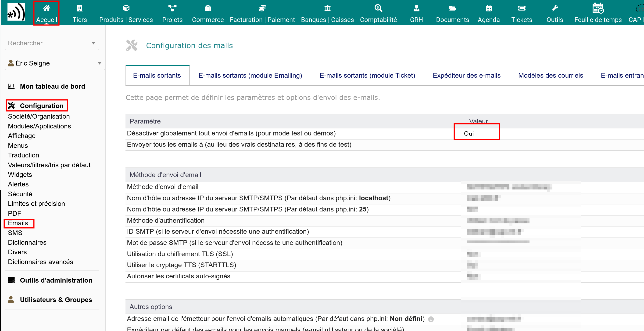
Task: Click the crossed tools icon beside Configuration
Action: pos(11,105)
